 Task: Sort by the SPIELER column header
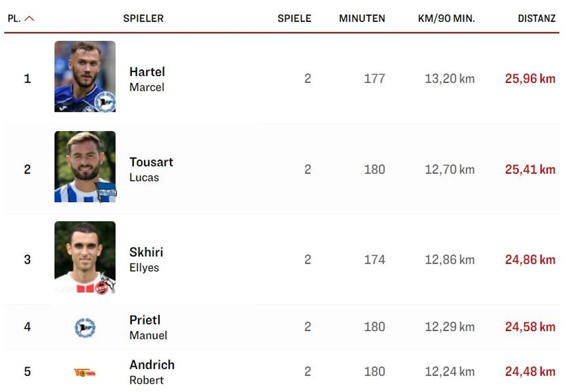pos(143,18)
